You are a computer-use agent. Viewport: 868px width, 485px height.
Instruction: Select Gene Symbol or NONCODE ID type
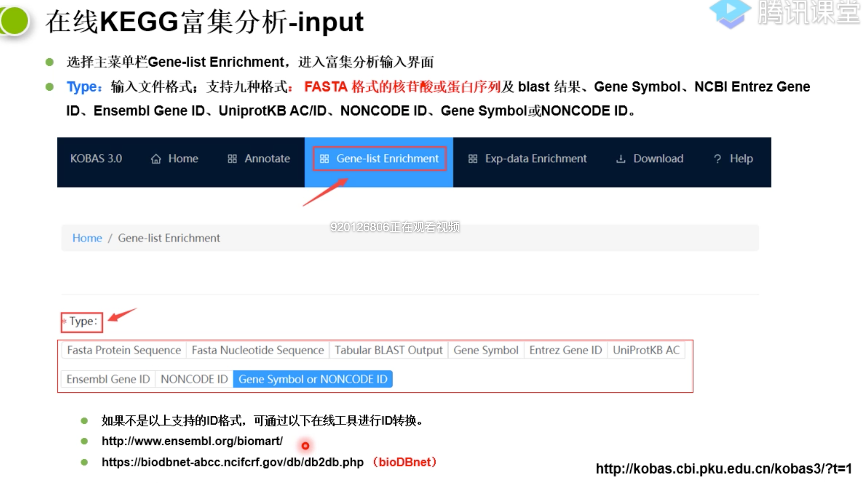(x=313, y=379)
